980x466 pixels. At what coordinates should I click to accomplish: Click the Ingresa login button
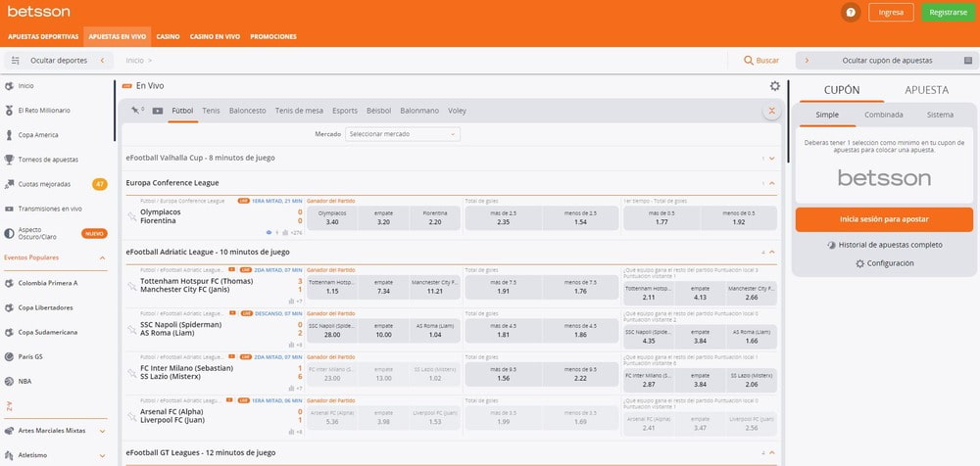coord(891,13)
